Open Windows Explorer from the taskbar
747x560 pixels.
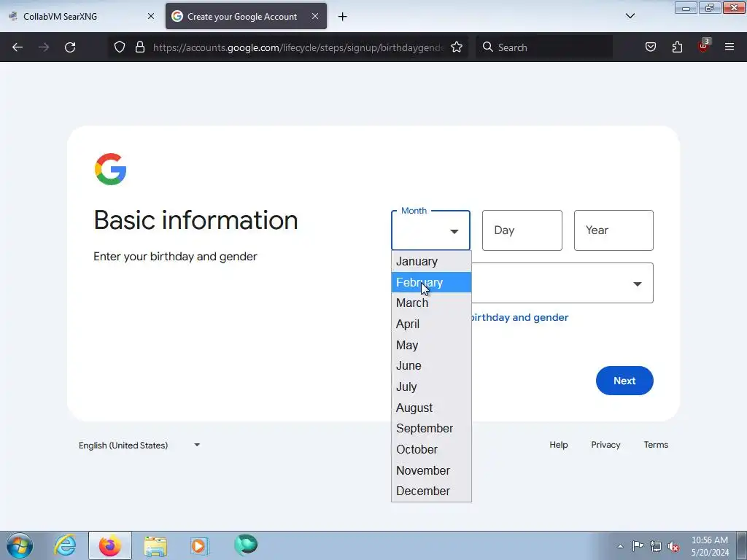[x=155, y=545]
